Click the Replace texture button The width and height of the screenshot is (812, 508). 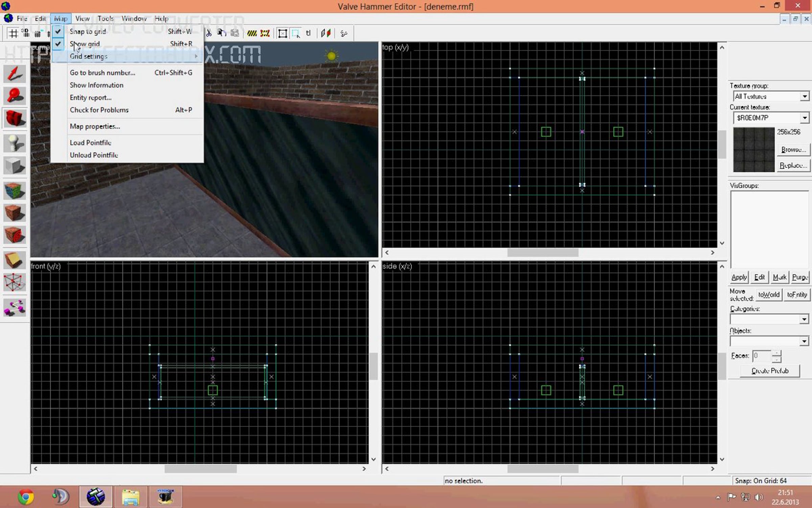pyautogui.click(x=793, y=166)
